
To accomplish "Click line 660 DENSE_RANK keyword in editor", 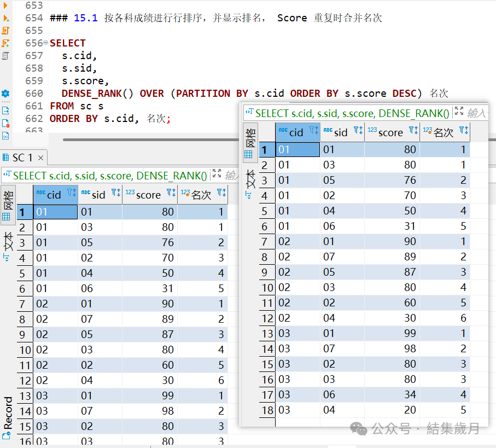I will coord(92,94).
